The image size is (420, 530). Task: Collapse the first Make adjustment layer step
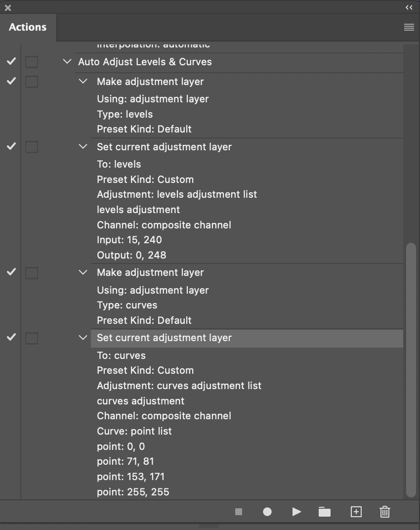[83, 82]
